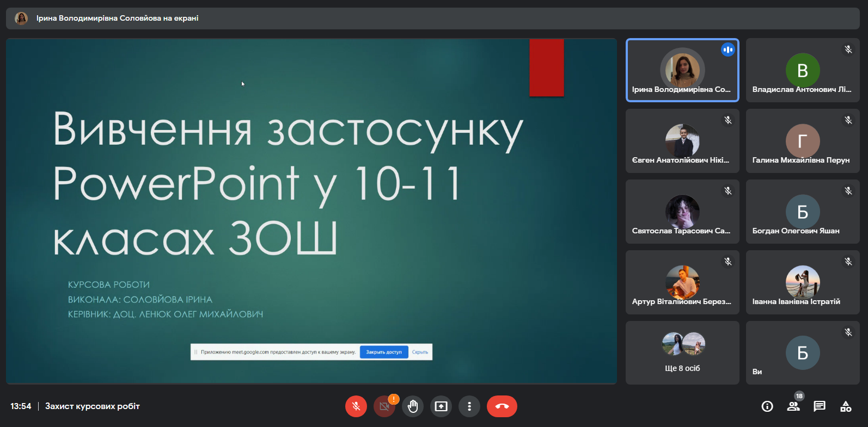Screen dimensions: 868x427
Task: Click the slide title 'Вивчення застосунку PowerPoint'
Action: pyautogui.click(x=288, y=183)
